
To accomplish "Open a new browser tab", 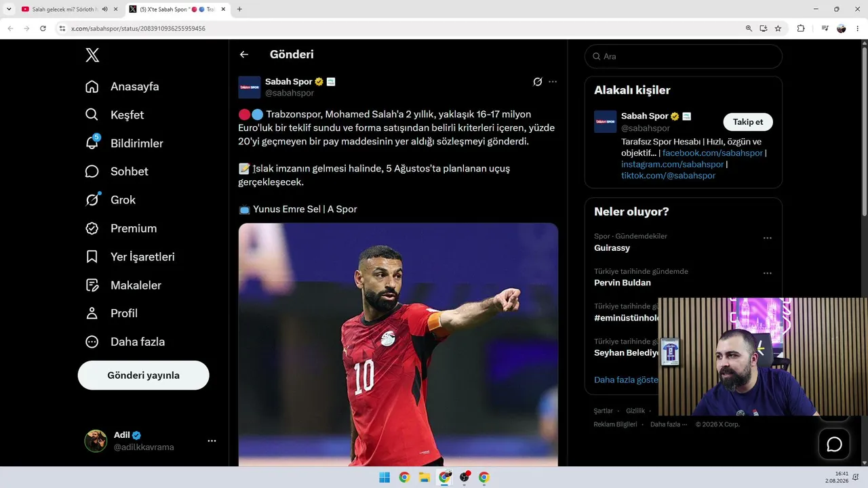I will click(x=239, y=9).
